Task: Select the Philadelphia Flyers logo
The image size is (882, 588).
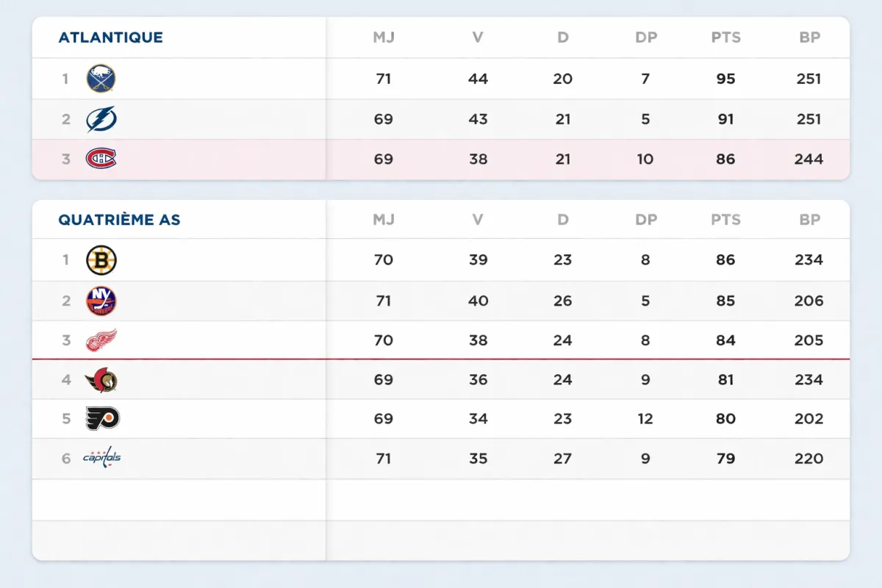Action: point(102,419)
